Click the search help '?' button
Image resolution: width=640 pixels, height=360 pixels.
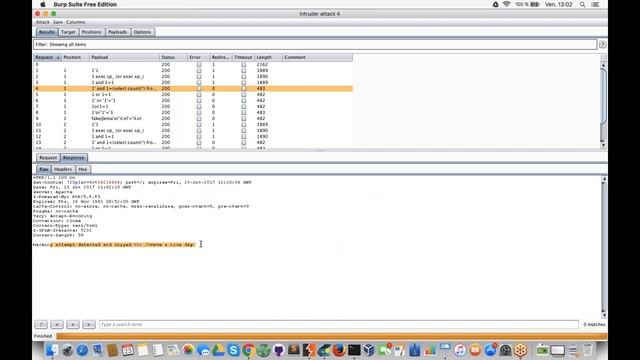[x=41, y=324]
